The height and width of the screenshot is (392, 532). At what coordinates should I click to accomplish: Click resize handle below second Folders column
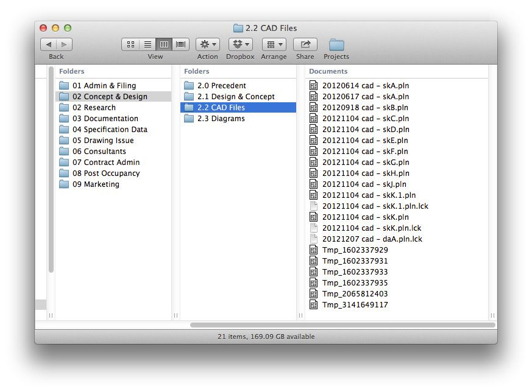(x=300, y=315)
